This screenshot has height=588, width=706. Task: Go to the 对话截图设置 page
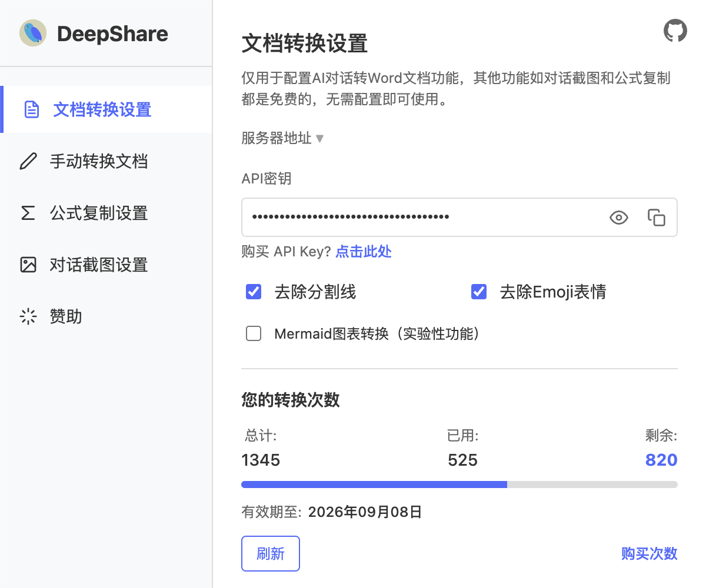coord(99,265)
